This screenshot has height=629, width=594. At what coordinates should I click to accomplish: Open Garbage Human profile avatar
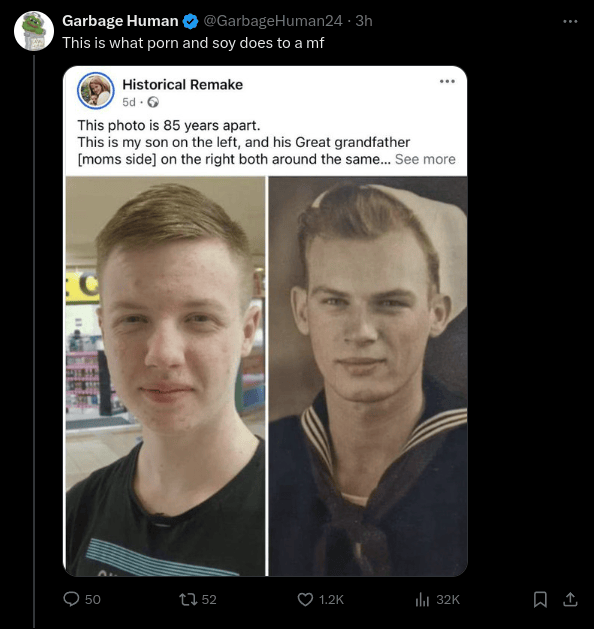tap(34, 31)
